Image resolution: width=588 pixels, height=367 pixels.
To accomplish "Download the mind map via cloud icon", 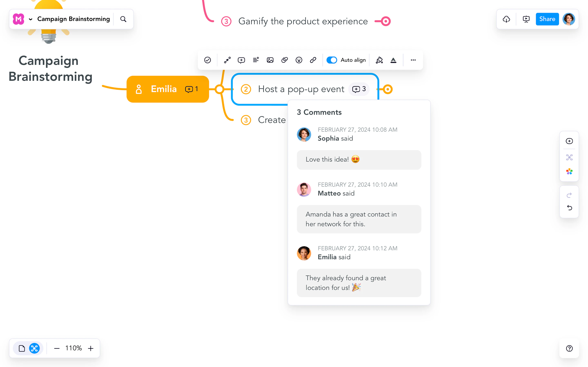I will pos(506,19).
